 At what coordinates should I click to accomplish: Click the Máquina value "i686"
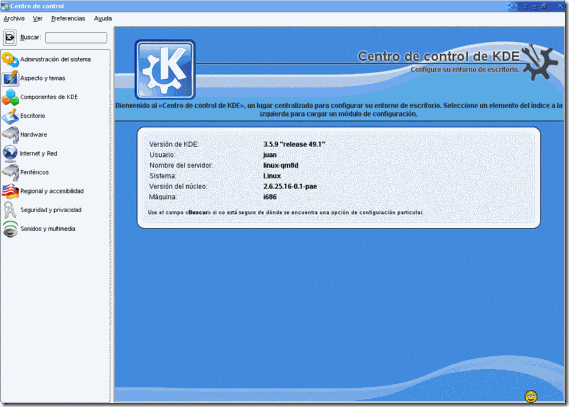point(270,197)
